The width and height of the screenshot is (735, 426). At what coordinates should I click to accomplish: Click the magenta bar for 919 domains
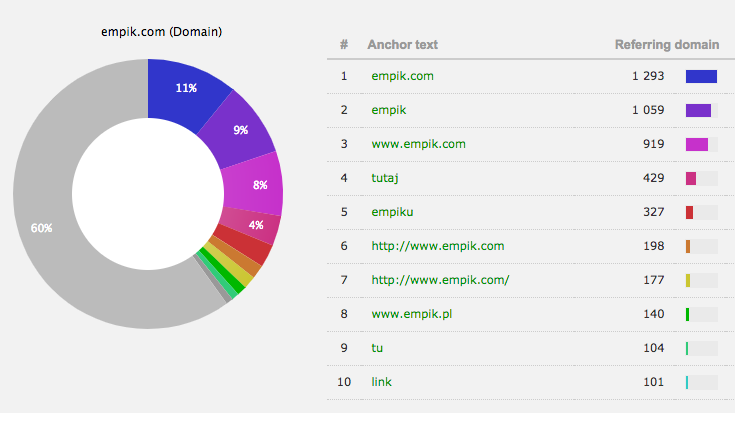(696, 144)
